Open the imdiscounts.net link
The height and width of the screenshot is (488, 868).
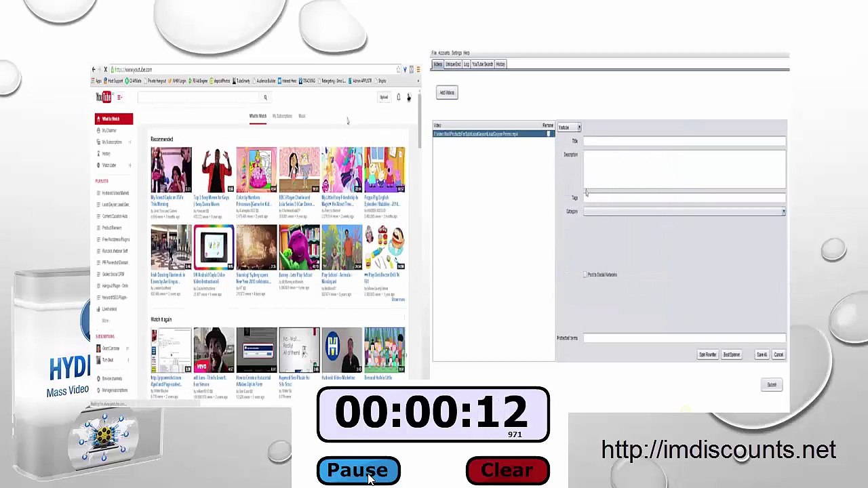click(x=718, y=450)
